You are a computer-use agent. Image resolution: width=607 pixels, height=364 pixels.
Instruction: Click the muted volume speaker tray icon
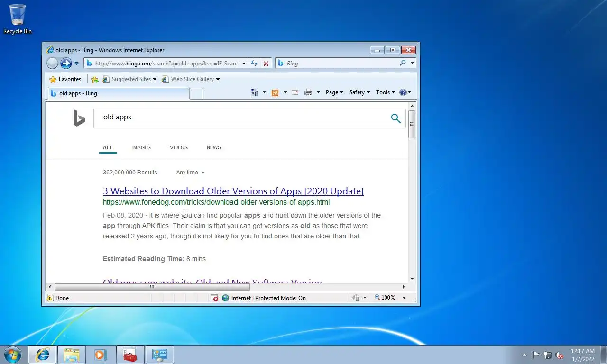[560, 355]
